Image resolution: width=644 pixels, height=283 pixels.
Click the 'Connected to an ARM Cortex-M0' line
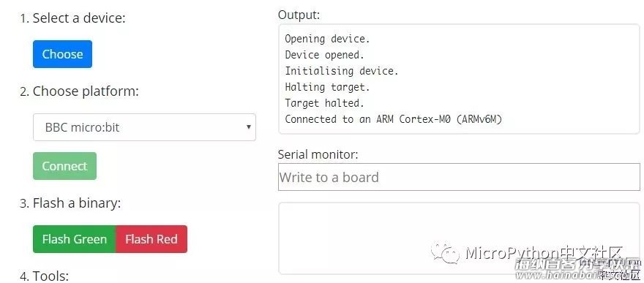(394, 119)
